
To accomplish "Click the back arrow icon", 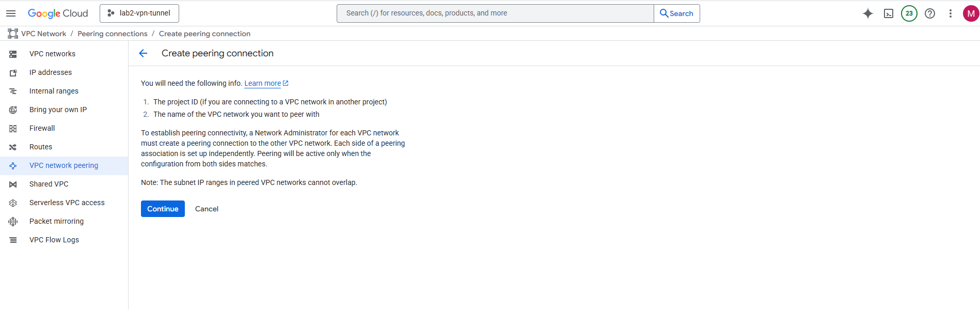I will pos(144,53).
